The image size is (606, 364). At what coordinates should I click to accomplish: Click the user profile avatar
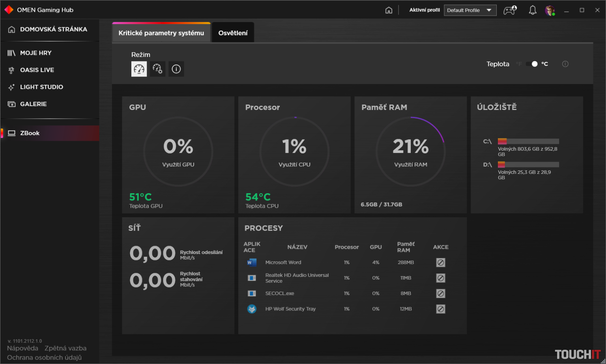pyautogui.click(x=550, y=10)
